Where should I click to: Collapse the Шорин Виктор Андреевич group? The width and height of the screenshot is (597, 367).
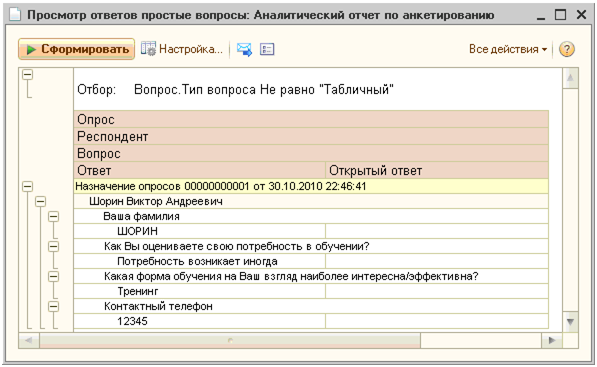[40, 201]
